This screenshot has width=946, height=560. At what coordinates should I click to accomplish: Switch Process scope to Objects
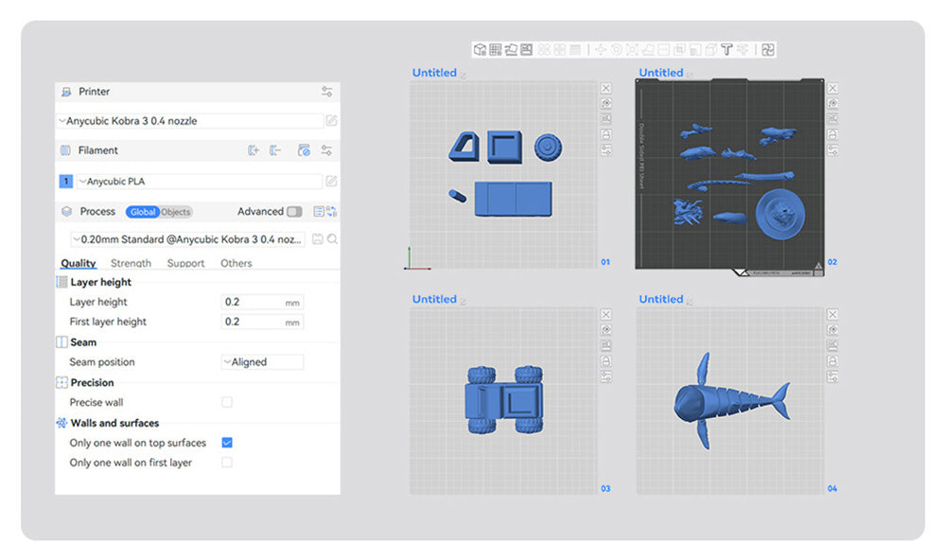(x=175, y=212)
